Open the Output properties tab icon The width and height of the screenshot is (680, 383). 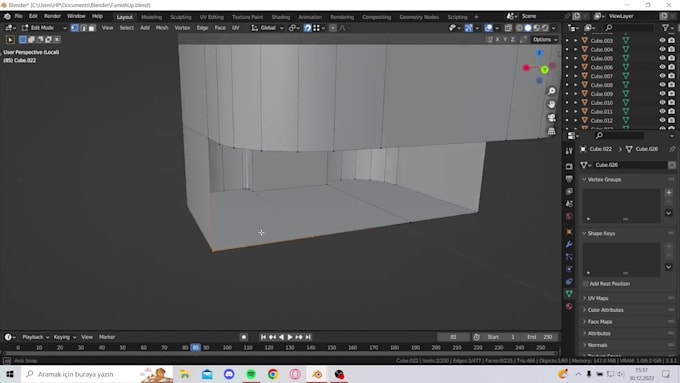569,179
